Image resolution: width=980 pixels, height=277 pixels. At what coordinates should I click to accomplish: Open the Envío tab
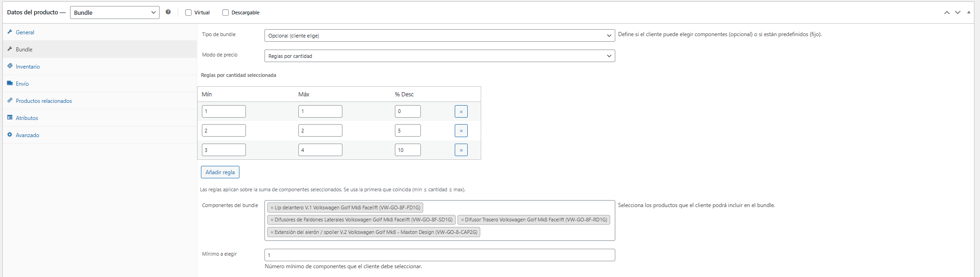(100, 84)
